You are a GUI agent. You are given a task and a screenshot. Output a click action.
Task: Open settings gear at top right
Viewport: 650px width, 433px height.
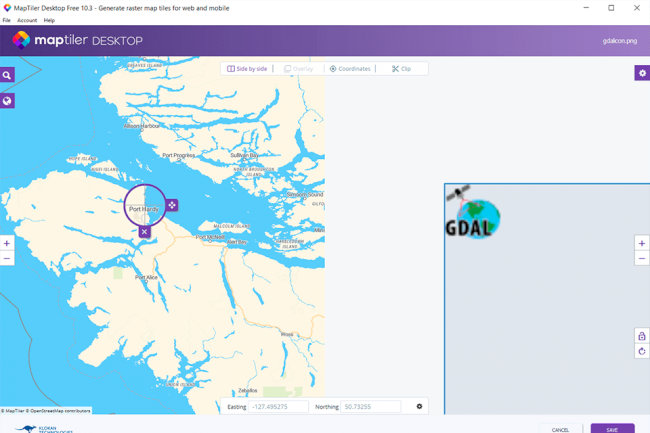pyautogui.click(x=642, y=73)
